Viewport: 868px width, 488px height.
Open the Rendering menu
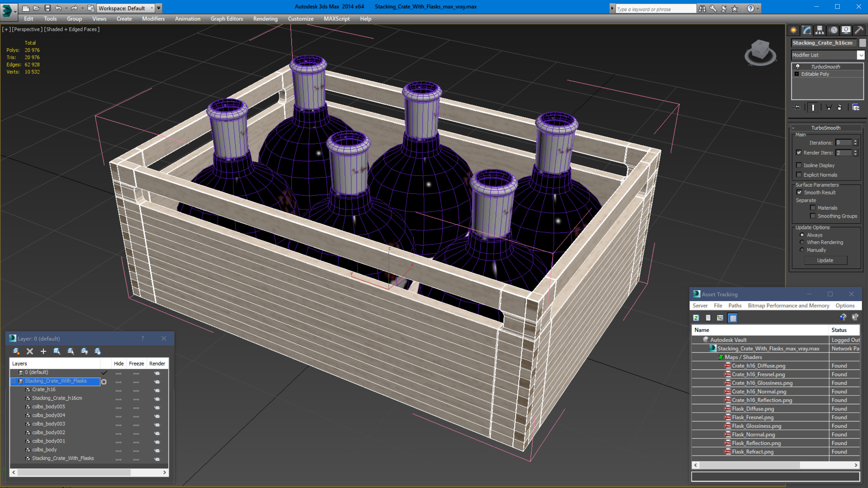265,19
